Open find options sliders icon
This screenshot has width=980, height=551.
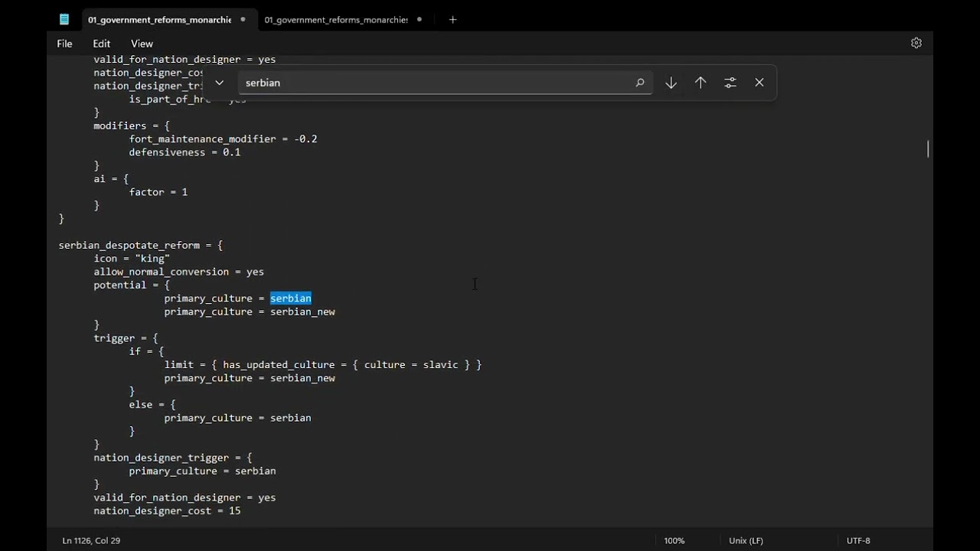coord(730,83)
